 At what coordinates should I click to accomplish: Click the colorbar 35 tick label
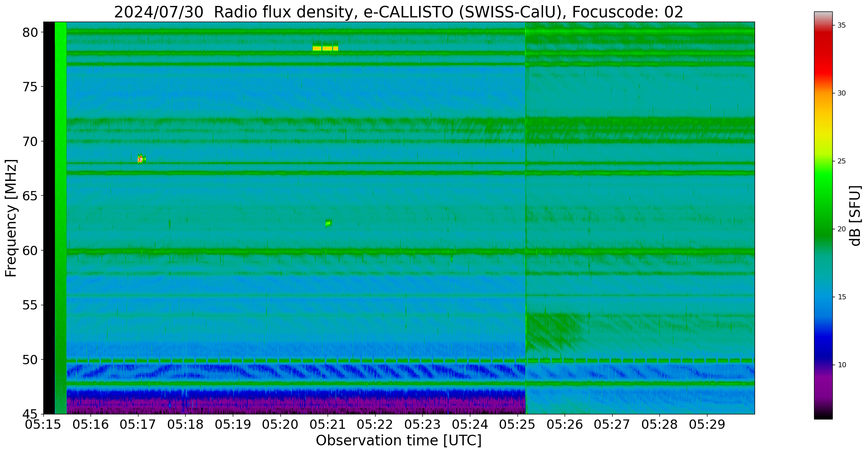(842, 25)
